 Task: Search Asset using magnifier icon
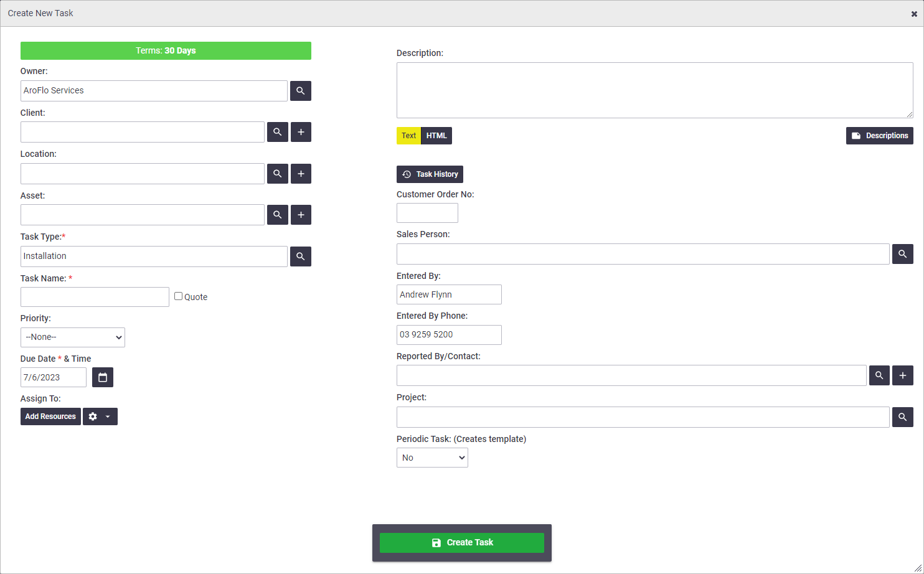[x=278, y=215]
